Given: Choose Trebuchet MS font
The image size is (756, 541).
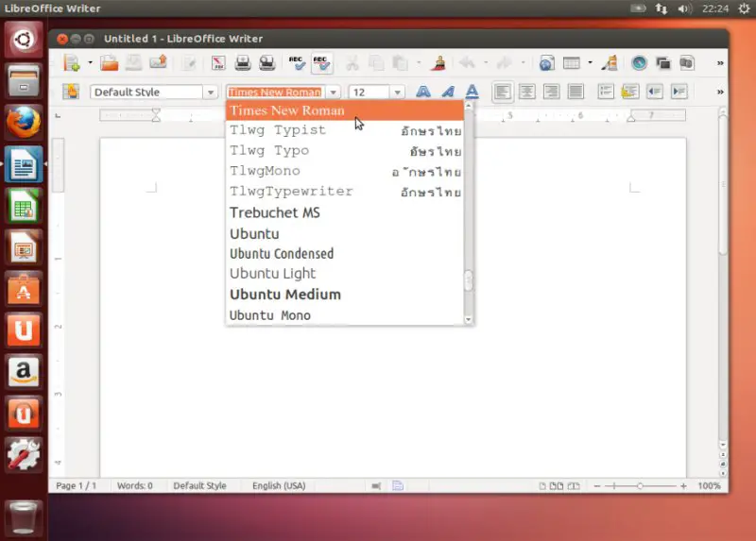Looking at the screenshot, I should (345, 212).
